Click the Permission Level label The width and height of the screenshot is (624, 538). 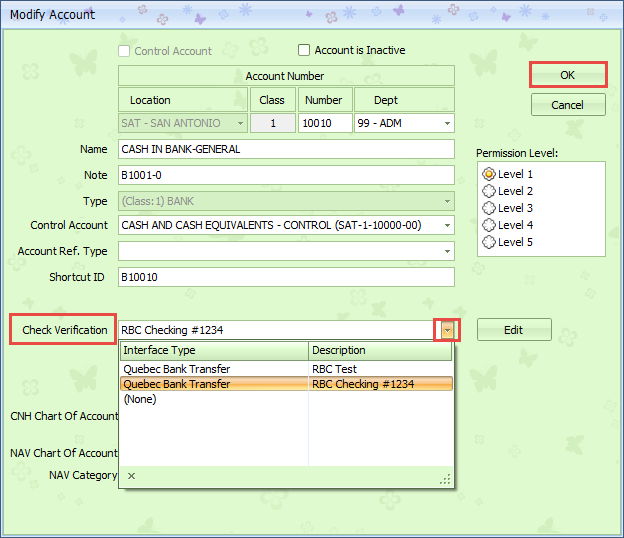coord(517,154)
